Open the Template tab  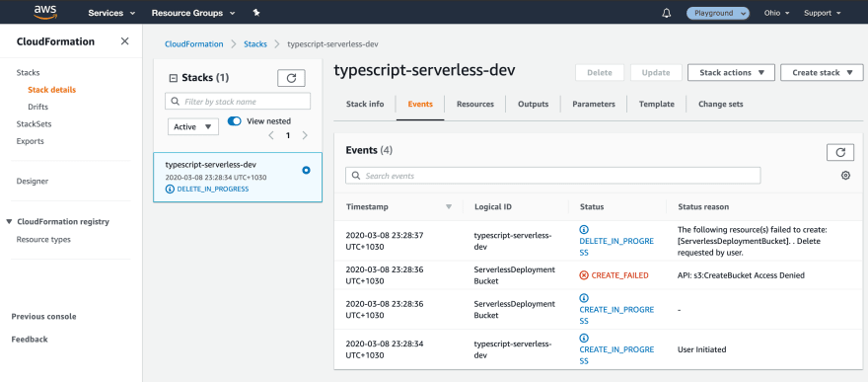pos(657,104)
